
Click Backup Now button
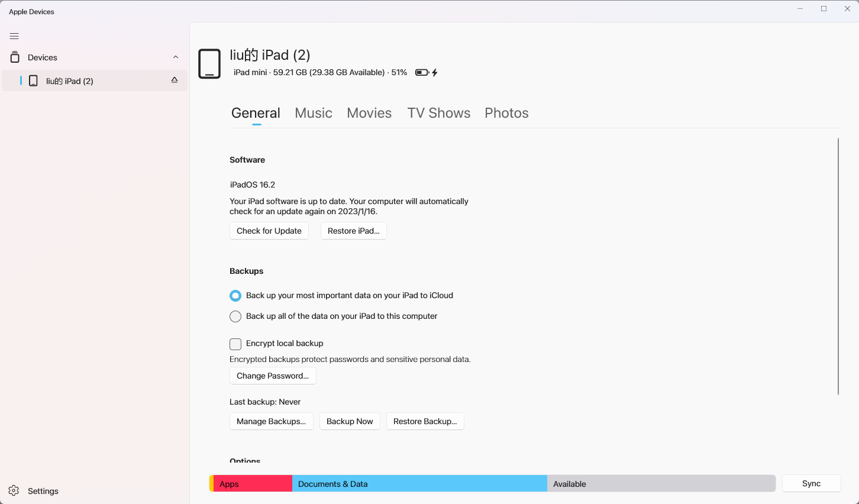[x=350, y=421]
